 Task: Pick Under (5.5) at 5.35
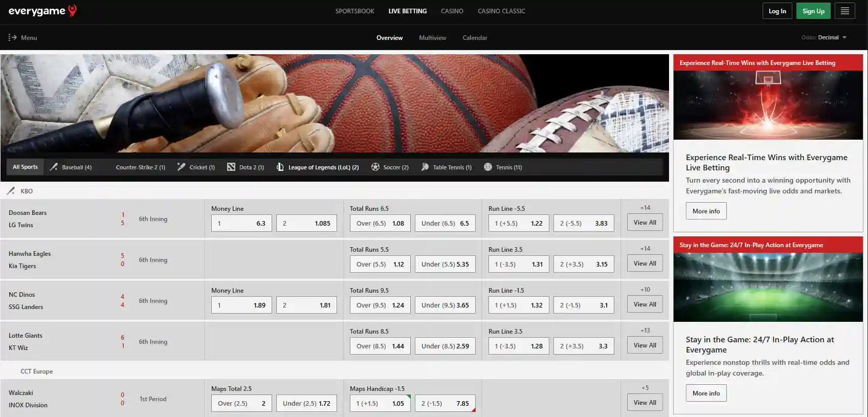[x=445, y=264]
